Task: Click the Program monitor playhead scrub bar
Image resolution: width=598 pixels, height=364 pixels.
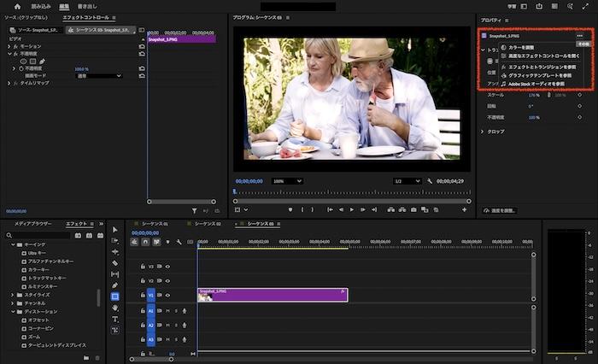Action: 350,191
